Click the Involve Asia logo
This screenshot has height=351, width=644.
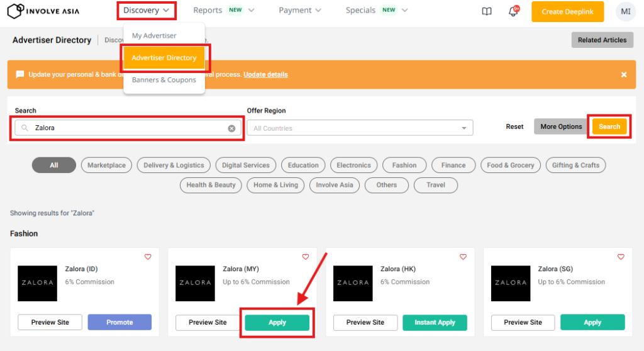[x=43, y=11]
